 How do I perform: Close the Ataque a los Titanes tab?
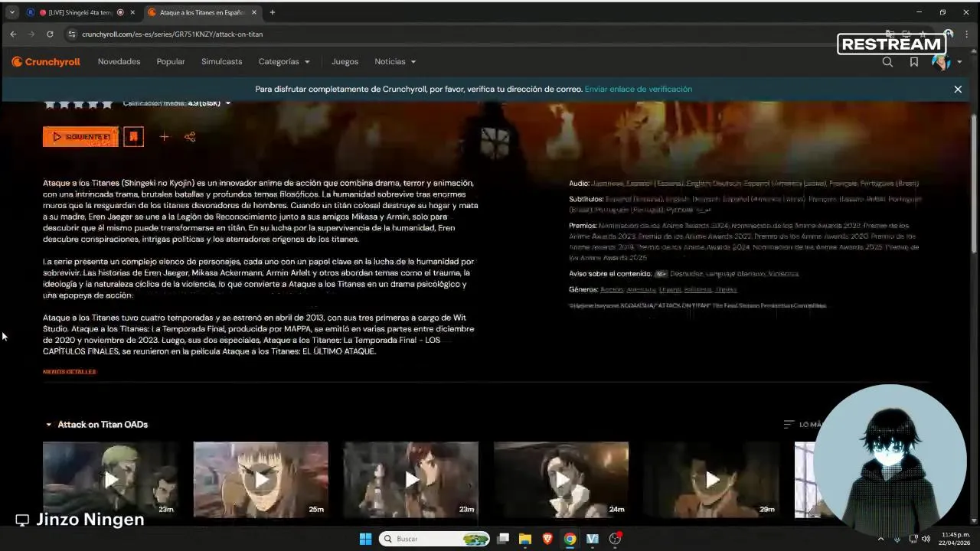click(x=254, y=12)
